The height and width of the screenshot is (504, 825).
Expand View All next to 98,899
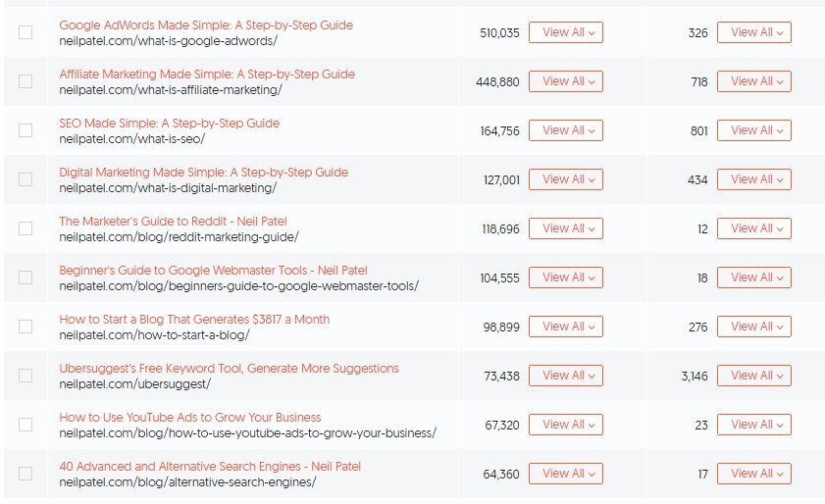pyautogui.click(x=566, y=327)
